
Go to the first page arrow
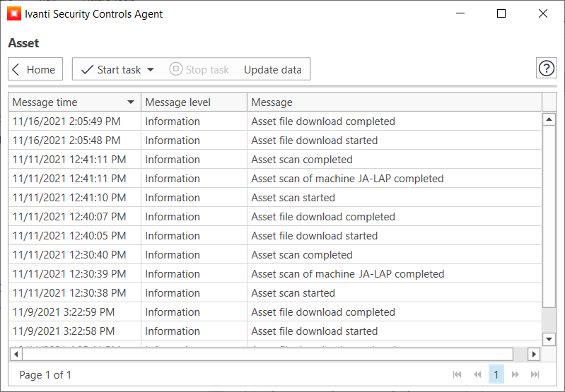click(457, 375)
